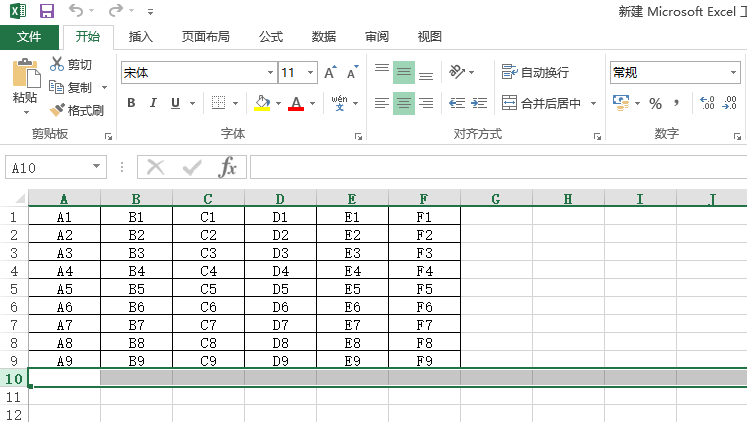The image size is (747, 422).
Task: Click the Save floppy disk icon
Action: (47, 11)
